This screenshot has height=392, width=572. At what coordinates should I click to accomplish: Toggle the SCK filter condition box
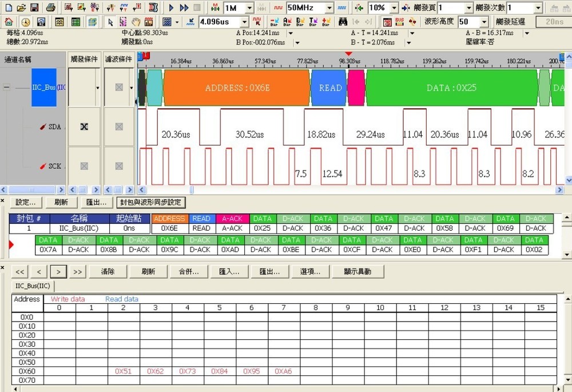pyautogui.click(x=119, y=166)
